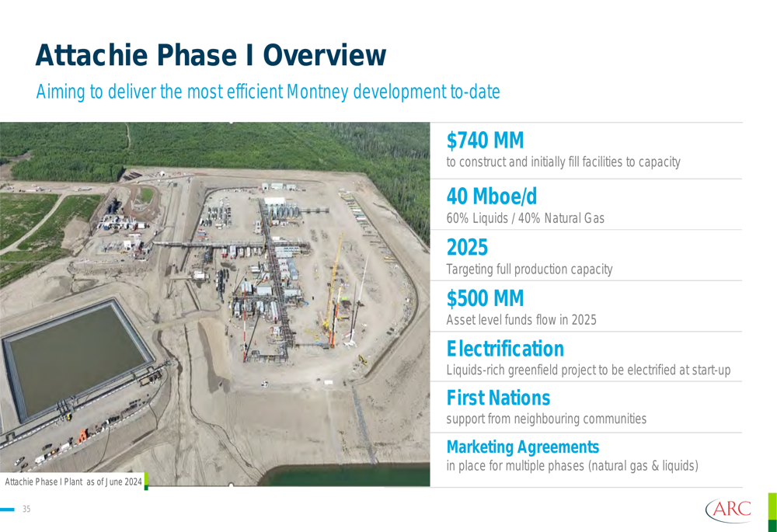Image resolution: width=777 pixels, height=532 pixels.
Task: Click the '2025' heading
Action: (467, 247)
